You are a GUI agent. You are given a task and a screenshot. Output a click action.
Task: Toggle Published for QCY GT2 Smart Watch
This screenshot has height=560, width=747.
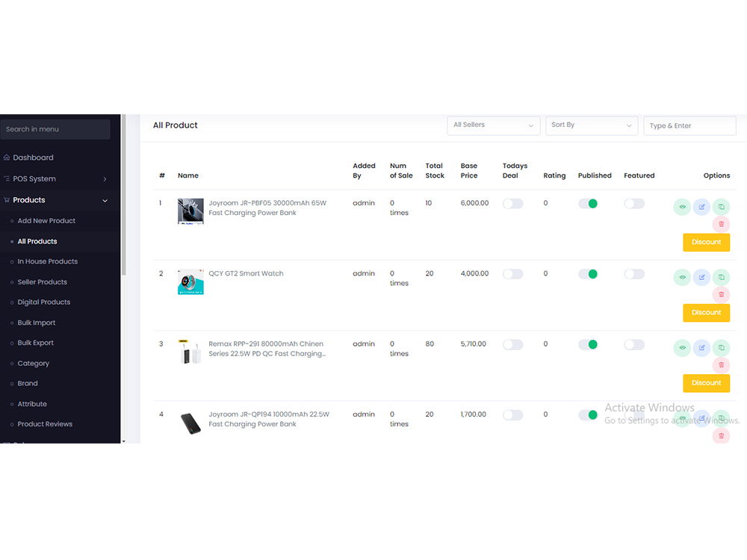[x=588, y=274]
